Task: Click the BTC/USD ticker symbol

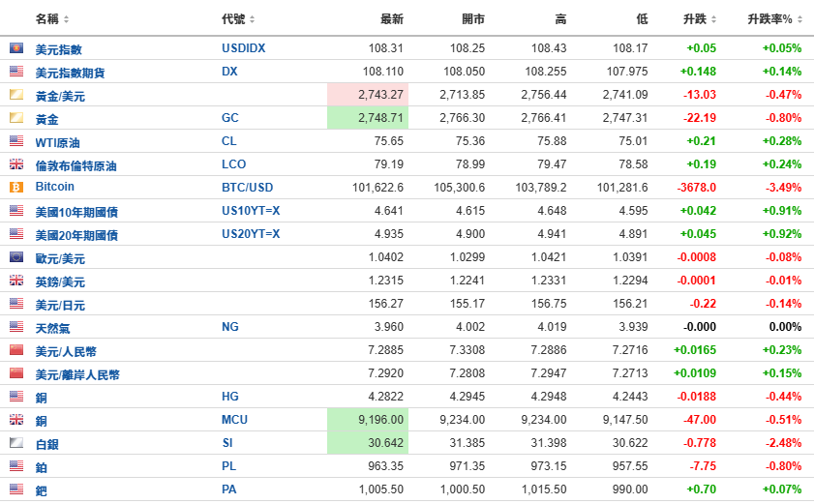Action: pyautogui.click(x=248, y=188)
